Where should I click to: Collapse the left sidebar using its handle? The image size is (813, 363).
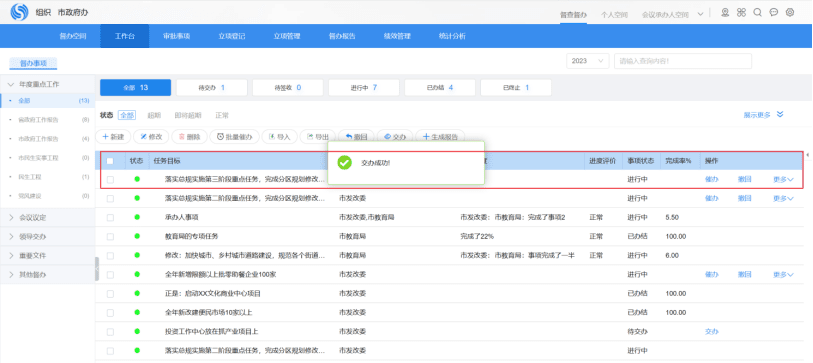(x=97, y=269)
